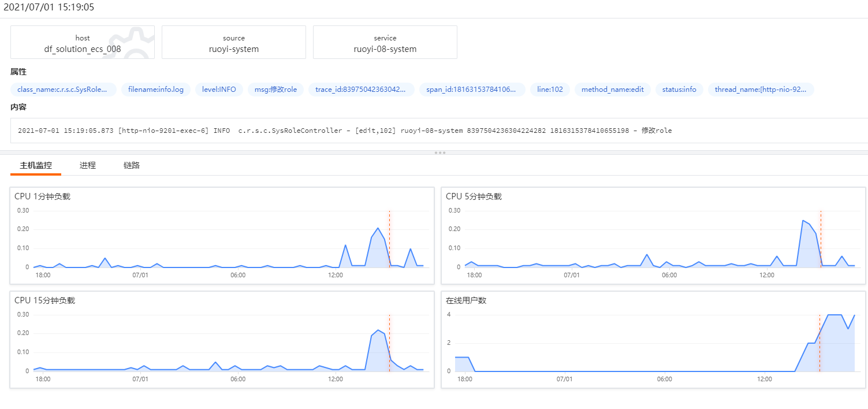Click the class_name:c.r.s.c.SysRole attribute tag
This screenshot has height=409, width=868.
click(64, 90)
